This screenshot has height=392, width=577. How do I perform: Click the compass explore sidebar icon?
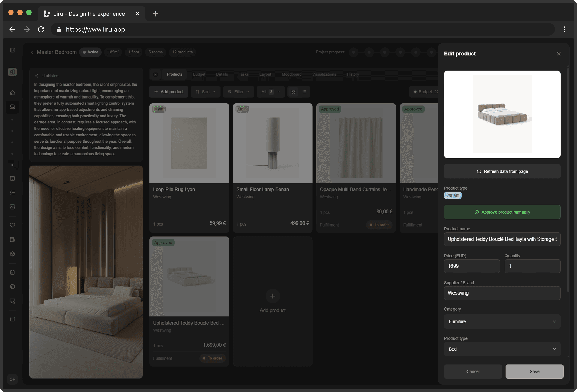click(12, 287)
